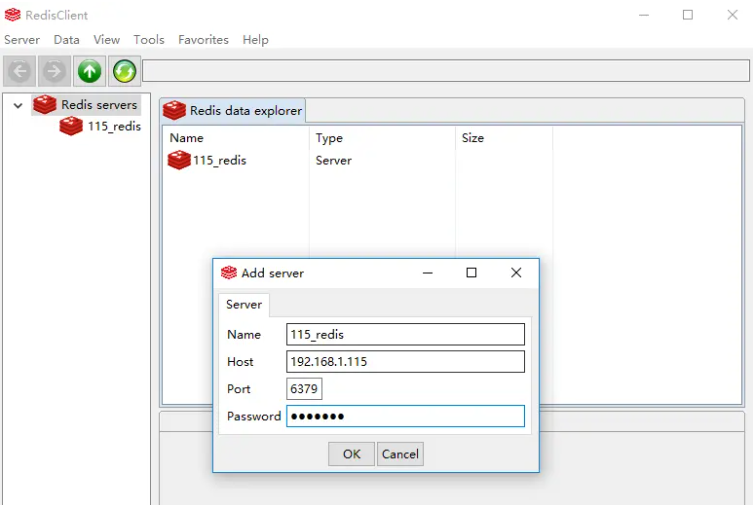Open the Favorites menu
Screen dimensions: 753x505
pyautogui.click(x=203, y=40)
